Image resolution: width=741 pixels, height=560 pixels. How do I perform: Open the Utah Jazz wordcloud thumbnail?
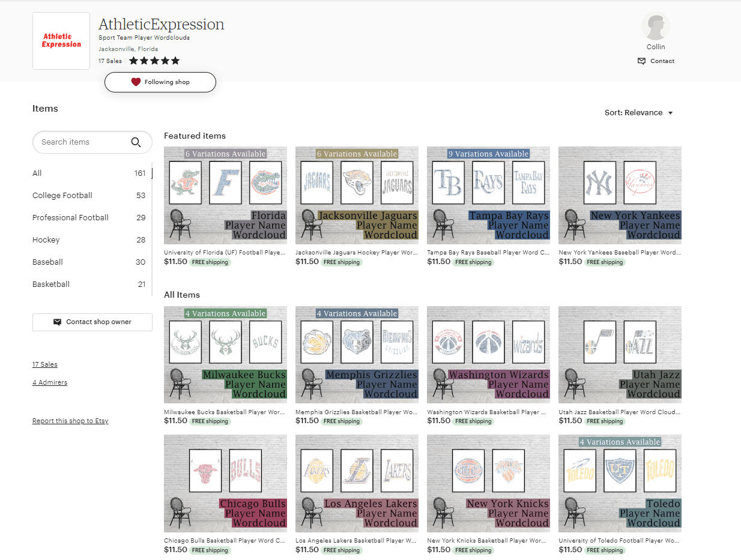[620, 355]
